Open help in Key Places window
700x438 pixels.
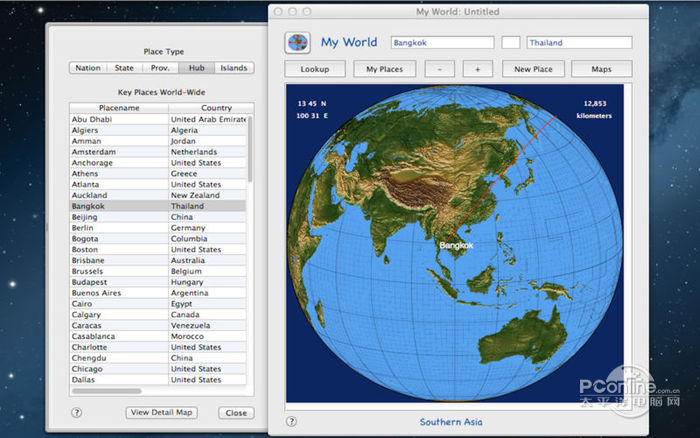click(76, 413)
